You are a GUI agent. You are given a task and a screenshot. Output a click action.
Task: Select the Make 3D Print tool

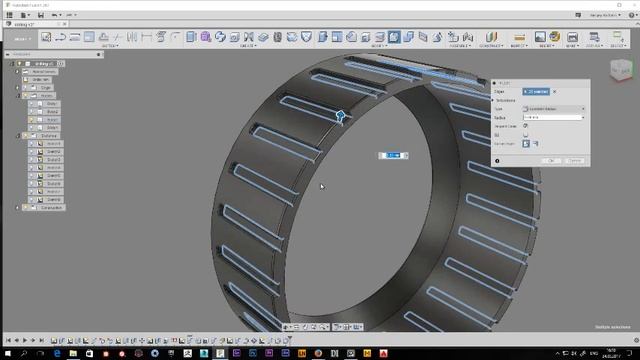[x=572, y=37]
